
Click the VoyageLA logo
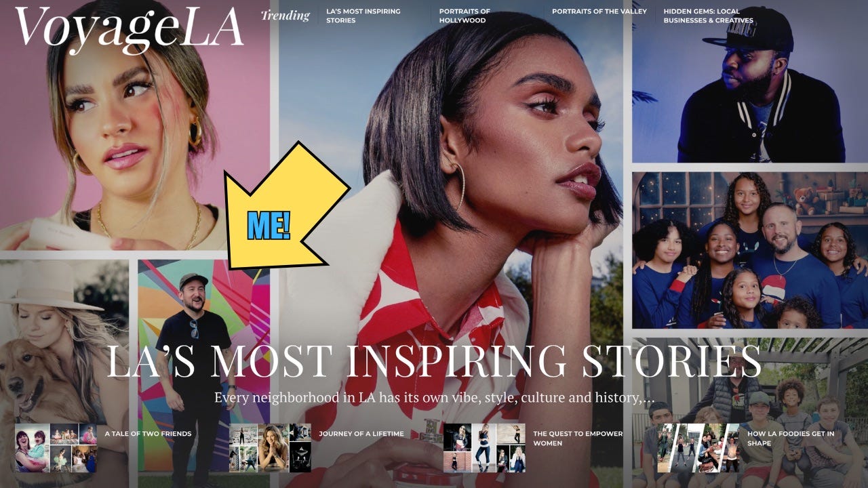pos(129,28)
